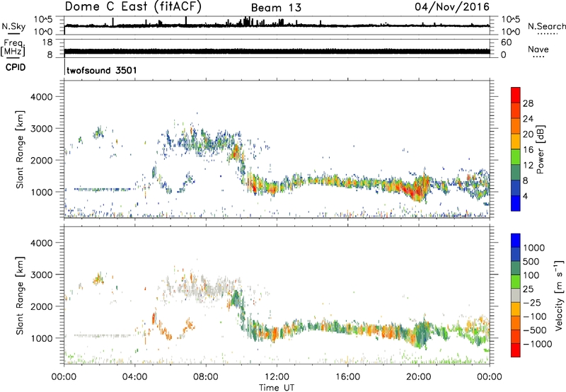Screen dimensions: 566x392
Task: Click the velocity colorbar value '-25'
Action: (533, 303)
